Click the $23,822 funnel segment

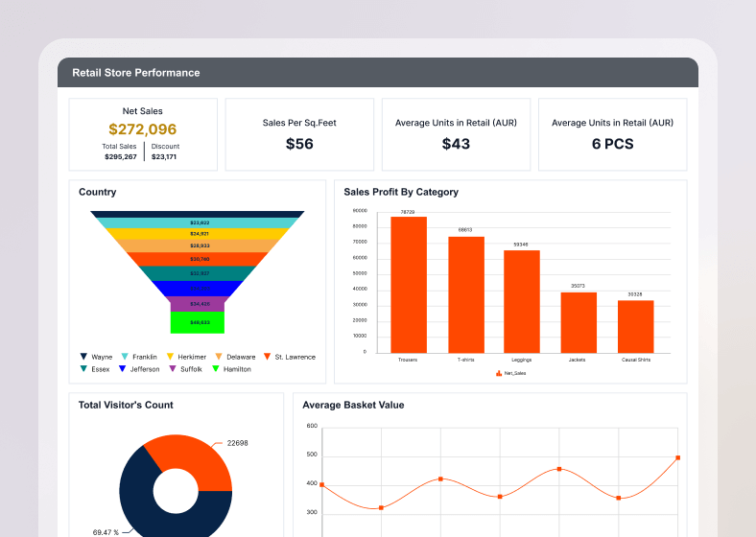[198, 222]
